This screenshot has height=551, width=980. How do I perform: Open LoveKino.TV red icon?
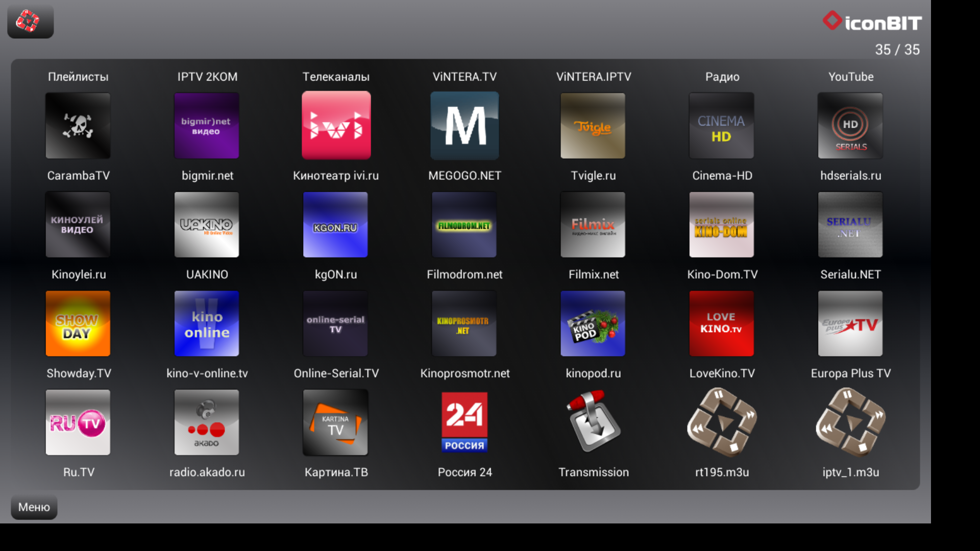click(x=721, y=323)
